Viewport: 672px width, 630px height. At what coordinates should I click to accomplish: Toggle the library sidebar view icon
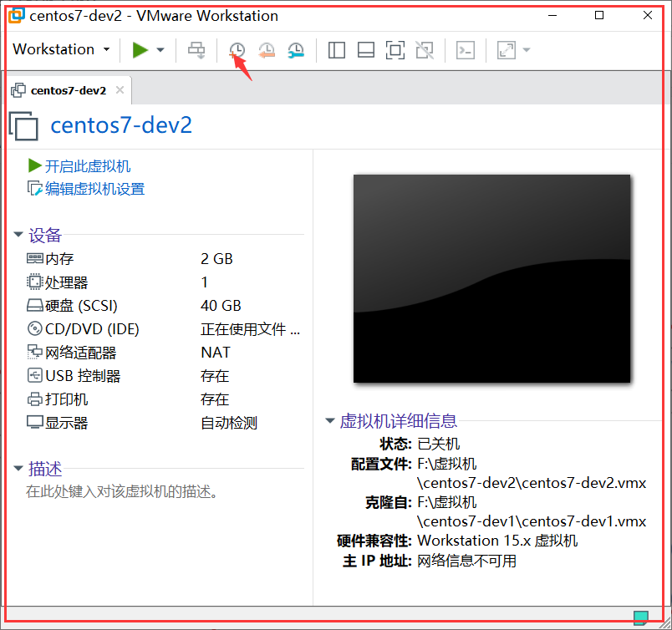(x=337, y=50)
